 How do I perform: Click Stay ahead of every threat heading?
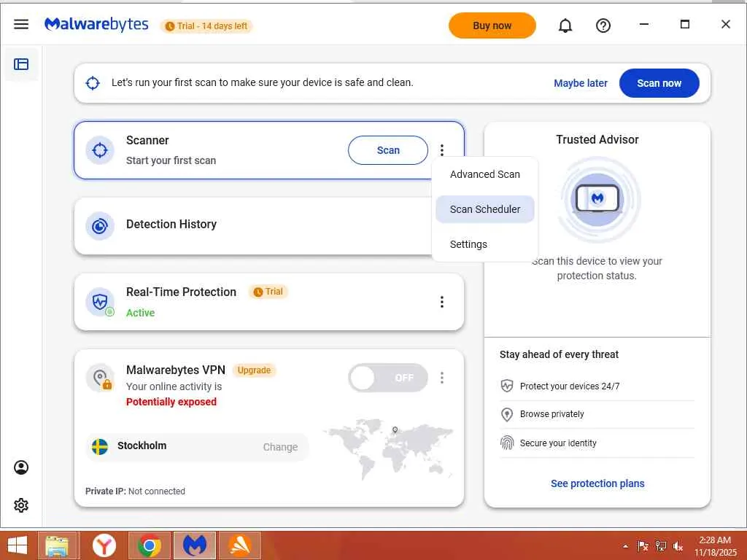[560, 354]
